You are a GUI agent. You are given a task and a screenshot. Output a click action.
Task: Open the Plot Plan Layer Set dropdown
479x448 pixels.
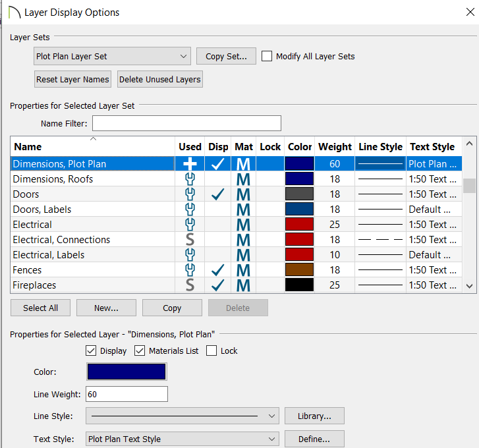(112, 56)
